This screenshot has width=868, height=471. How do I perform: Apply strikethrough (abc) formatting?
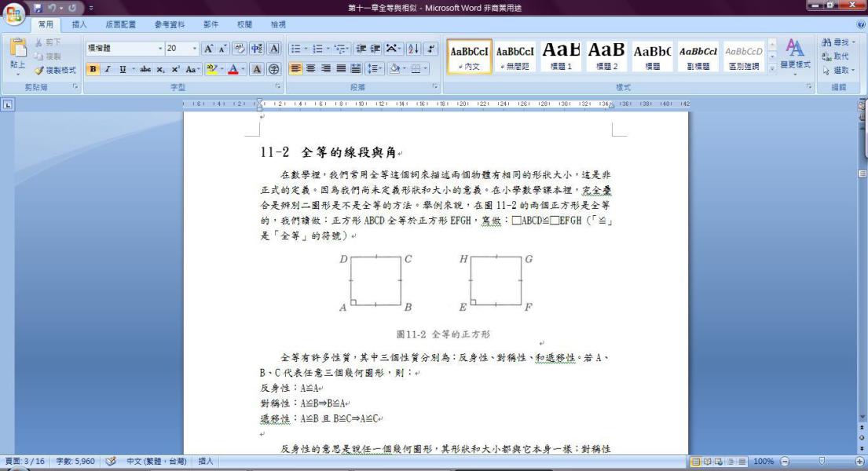[x=145, y=69]
